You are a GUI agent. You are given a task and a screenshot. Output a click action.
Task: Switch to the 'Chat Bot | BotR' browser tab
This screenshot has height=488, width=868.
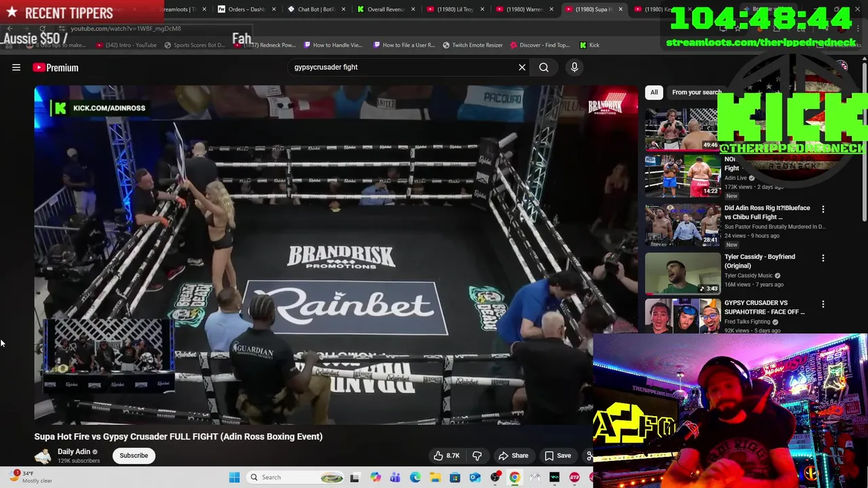pos(316,9)
